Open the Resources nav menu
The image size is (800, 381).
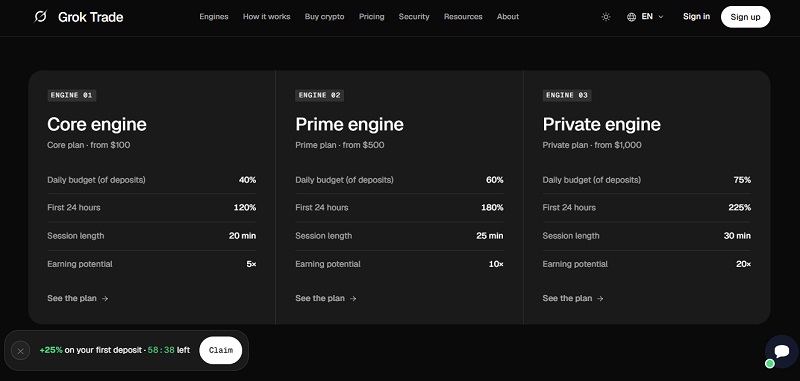tap(463, 17)
